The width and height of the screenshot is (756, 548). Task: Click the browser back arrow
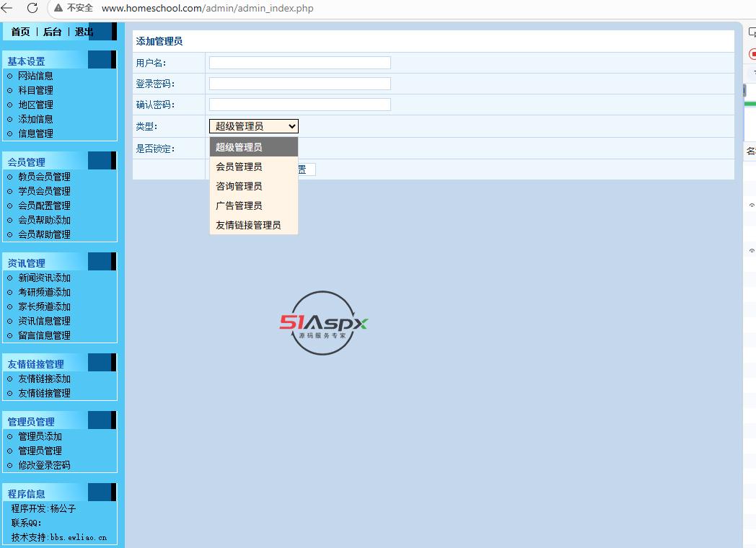pyautogui.click(x=6, y=8)
